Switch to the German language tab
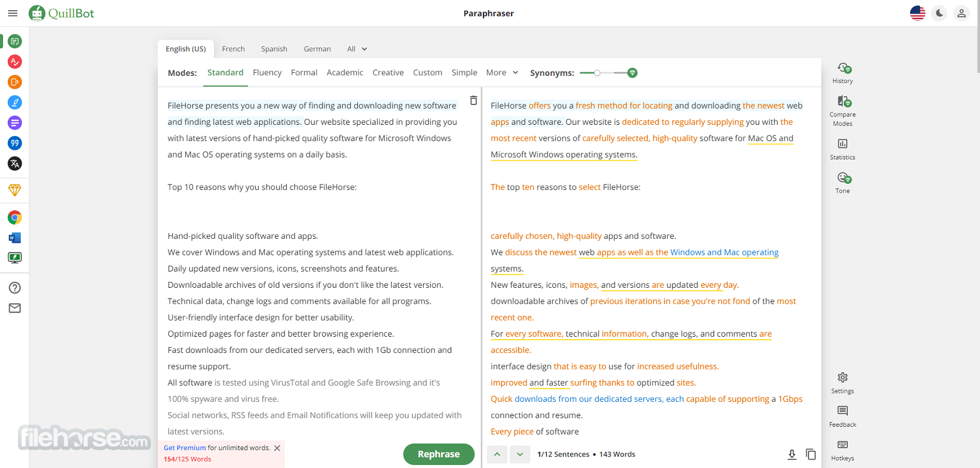980x468 pixels. click(317, 49)
